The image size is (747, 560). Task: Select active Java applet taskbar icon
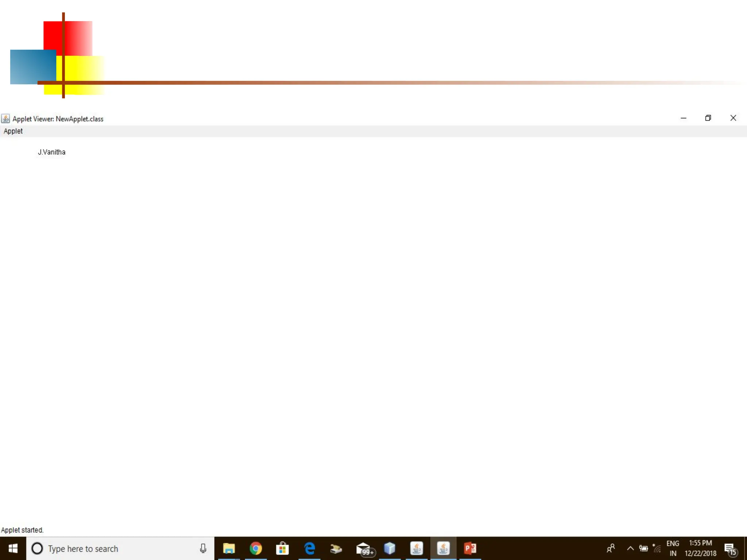click(443, 548)
